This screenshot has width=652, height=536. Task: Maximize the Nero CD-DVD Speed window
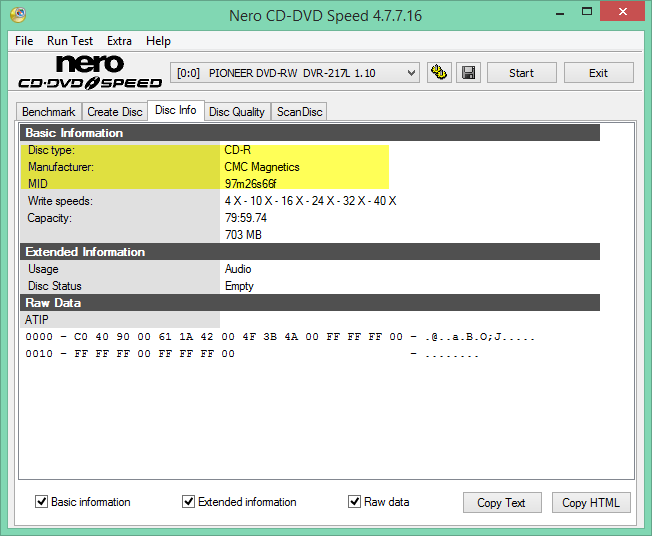click(x=587, y=12)
